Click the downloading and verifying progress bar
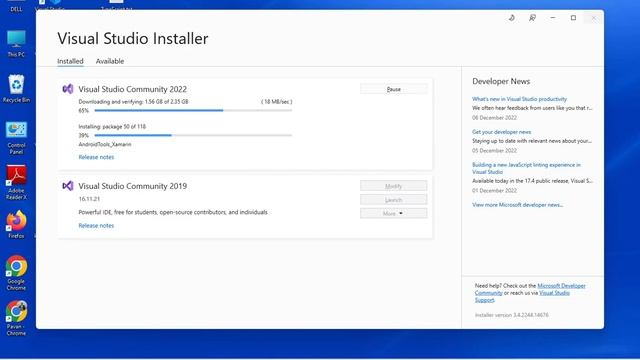This screenshot has height=360, width=640. [x=193, y=111]
